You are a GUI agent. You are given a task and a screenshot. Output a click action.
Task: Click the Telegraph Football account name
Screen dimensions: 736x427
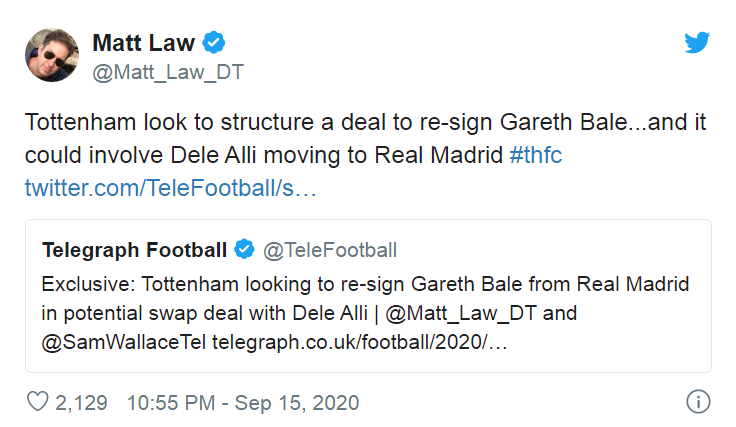point(133,249)
